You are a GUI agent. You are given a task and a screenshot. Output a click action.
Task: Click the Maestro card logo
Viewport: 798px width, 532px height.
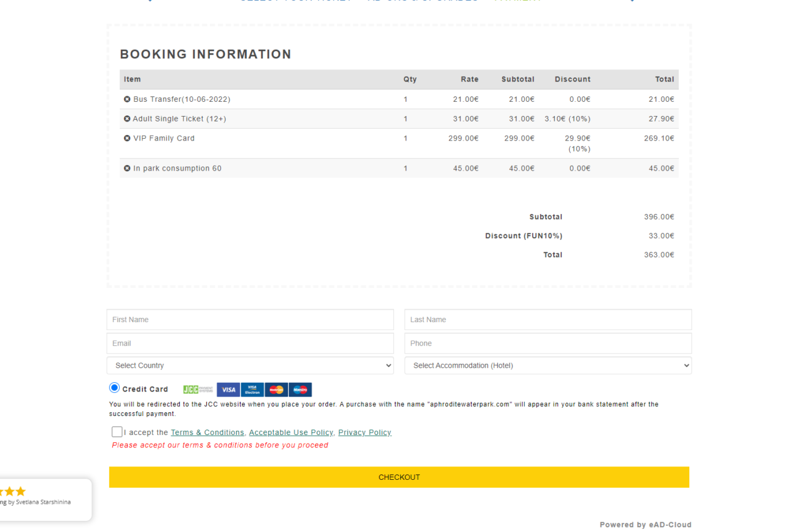point(300,390)
